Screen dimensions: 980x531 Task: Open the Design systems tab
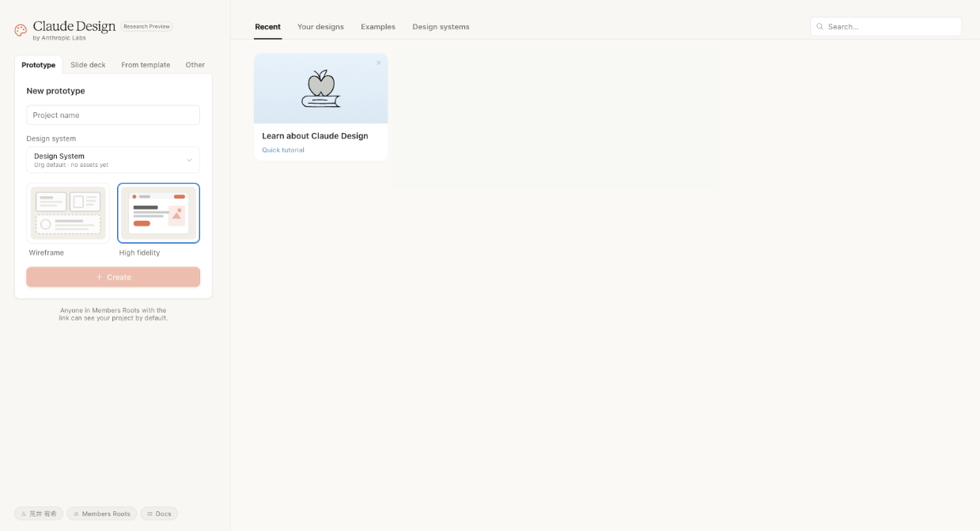tap(441, 27)
